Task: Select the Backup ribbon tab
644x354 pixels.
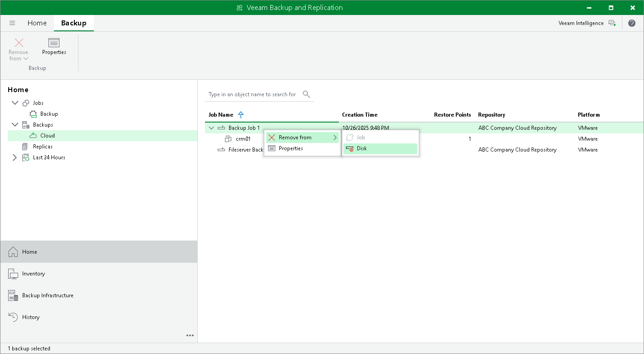Action: coord(73,23)
